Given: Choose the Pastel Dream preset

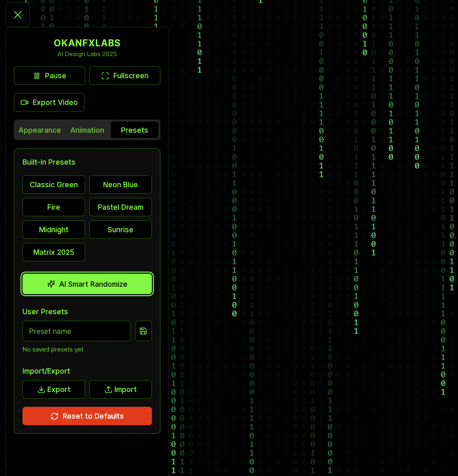Looking at the screenshot, I should click(x=120, y=207).
